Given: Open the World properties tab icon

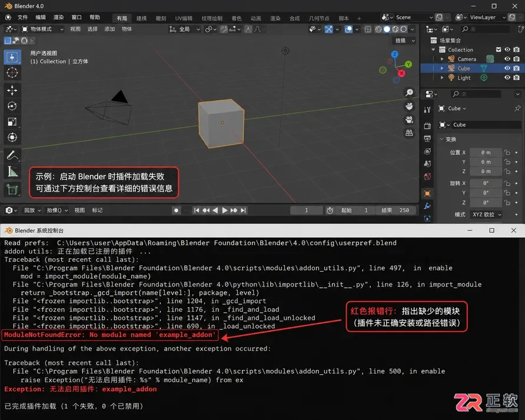Looking at the screenshot, I should [427, 176].
